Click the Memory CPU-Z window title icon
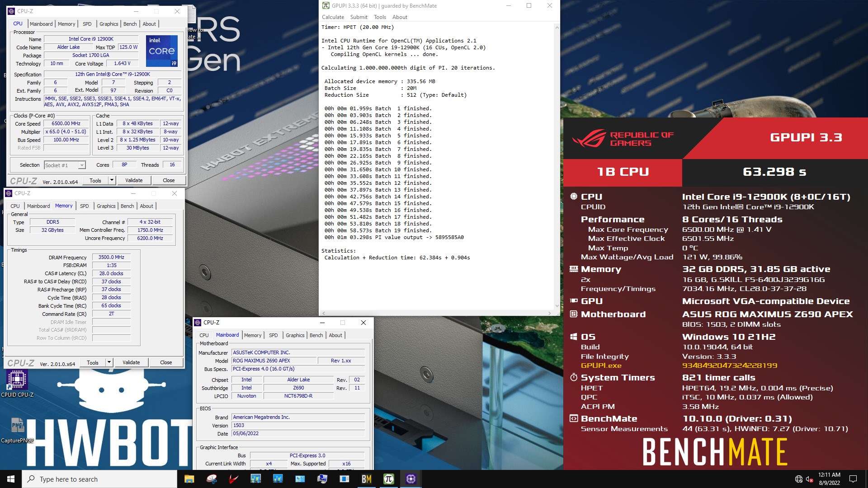 [9, 193]
